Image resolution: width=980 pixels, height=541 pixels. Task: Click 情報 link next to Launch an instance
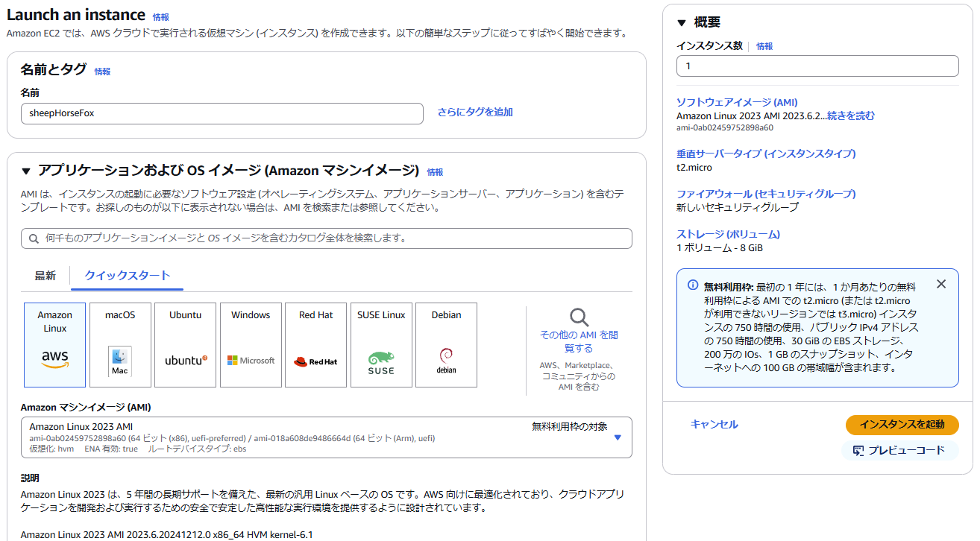[160, 16]
